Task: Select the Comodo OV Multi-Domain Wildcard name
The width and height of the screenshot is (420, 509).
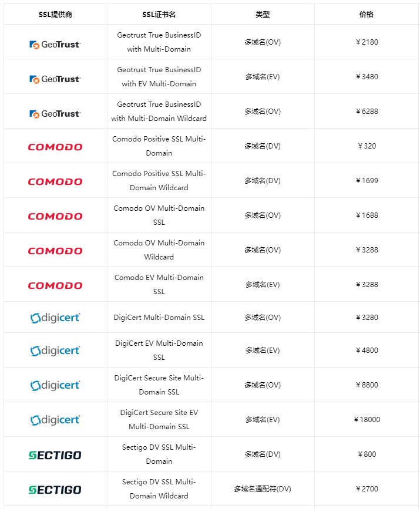Action: tap(159, 250)
